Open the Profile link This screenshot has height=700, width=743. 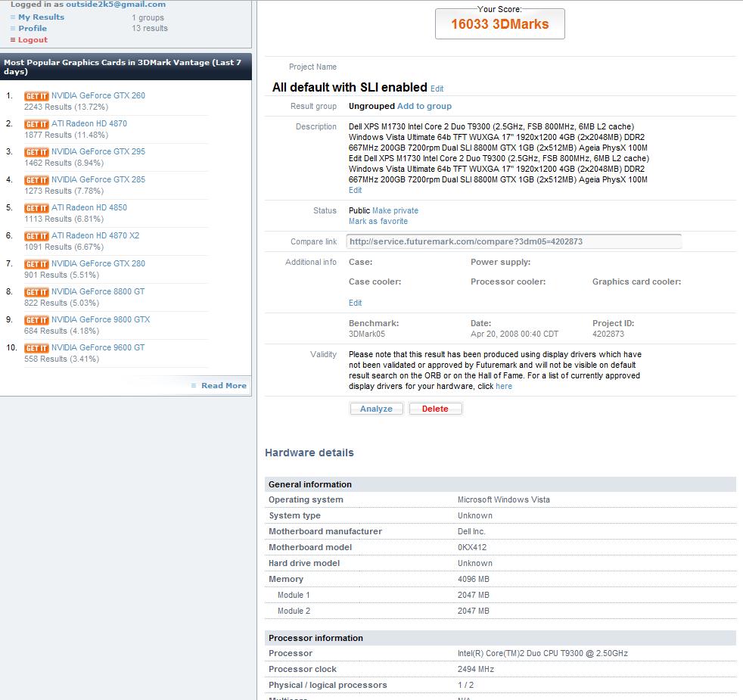[x=33, y=29]
